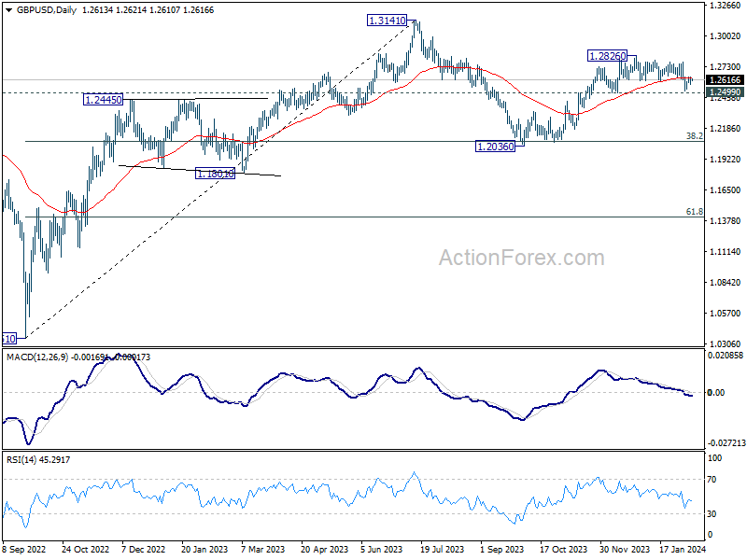Screen dimensions: 747x560
Task: Click the RSI(14) 45.2917 indicator label
Action: [38, 459]
